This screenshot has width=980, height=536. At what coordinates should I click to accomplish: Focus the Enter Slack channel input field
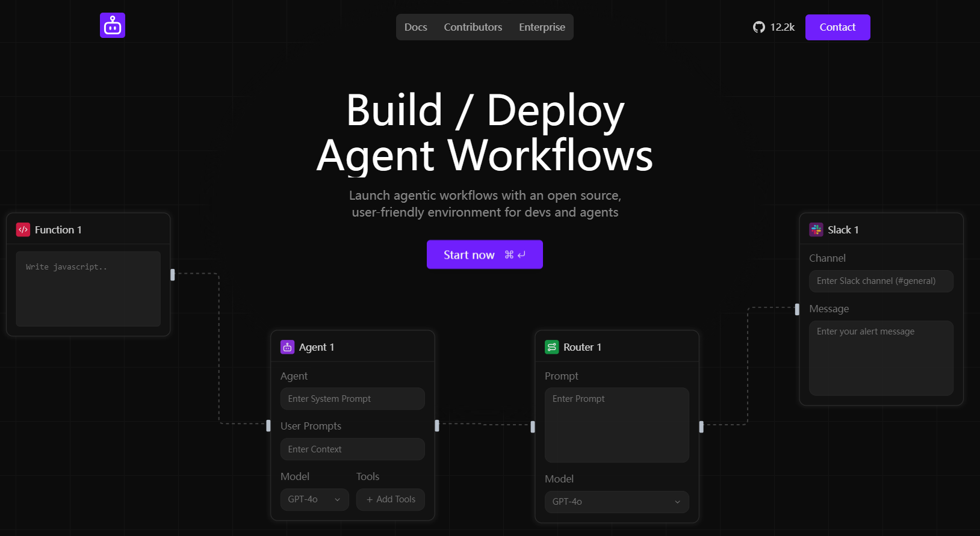(881, 281)
